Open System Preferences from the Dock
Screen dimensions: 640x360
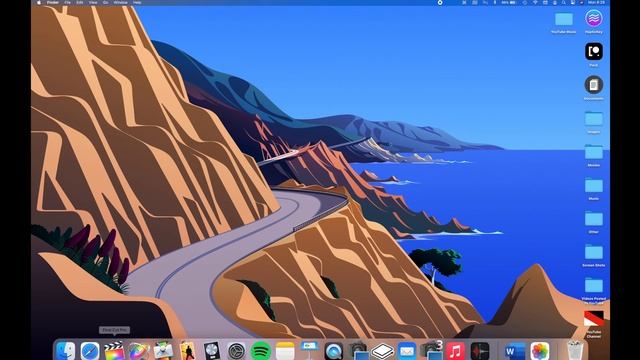tap(236, 351)
